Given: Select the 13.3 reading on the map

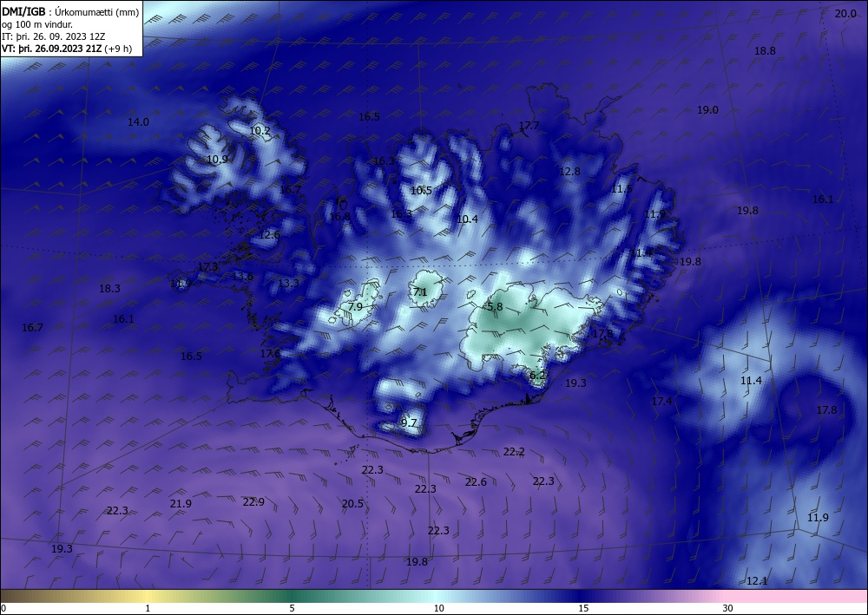Looking at the screenshot, I should click(288, 284).
